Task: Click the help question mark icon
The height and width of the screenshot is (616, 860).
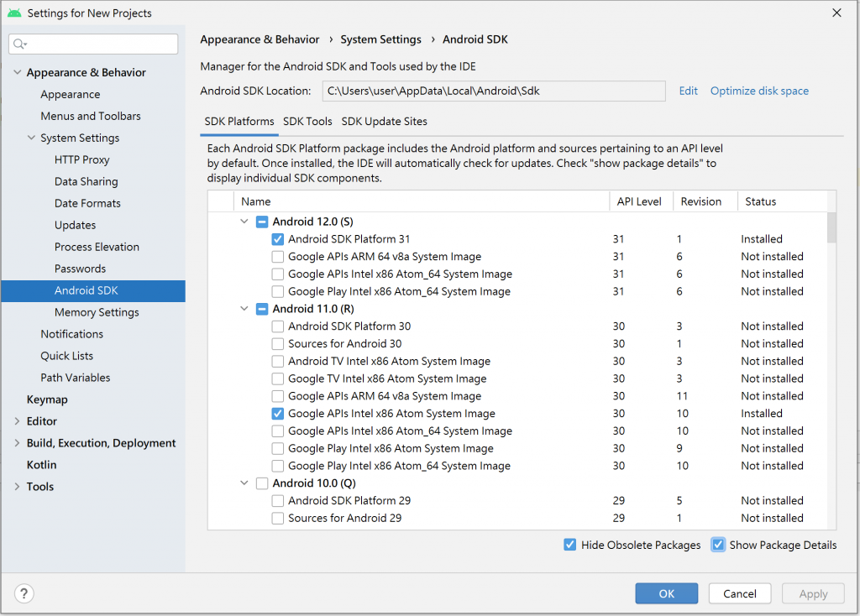Action: coord(25,593)
